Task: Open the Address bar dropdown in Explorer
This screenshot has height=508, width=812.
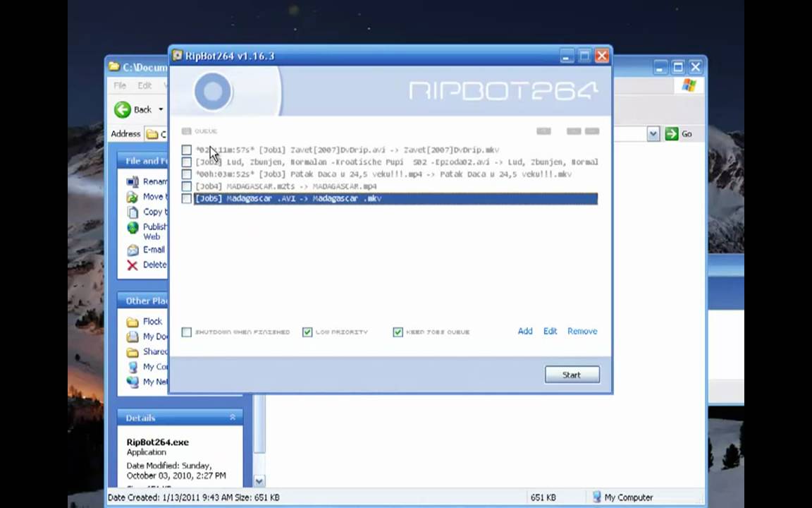Action: tap(653, 134)
